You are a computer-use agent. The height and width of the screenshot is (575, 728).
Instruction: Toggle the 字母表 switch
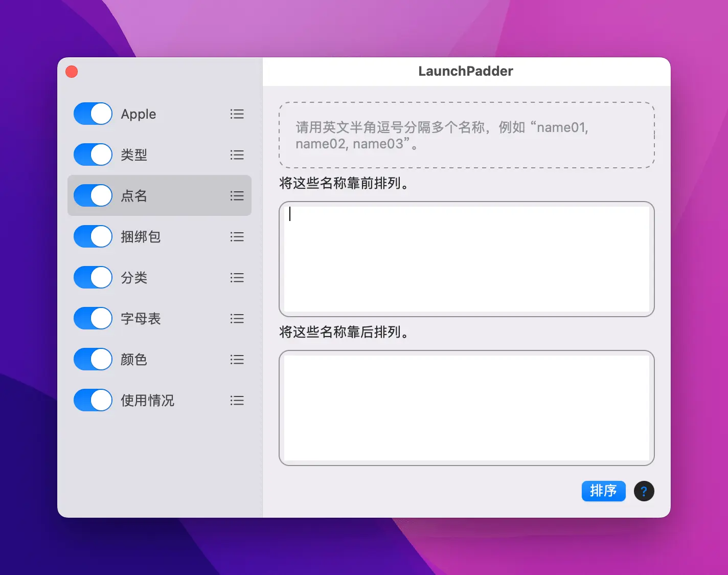(x=93, y=318)
